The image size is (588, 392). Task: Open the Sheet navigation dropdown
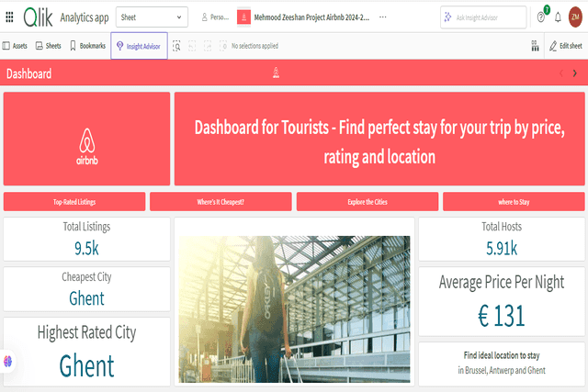(152, 17)
